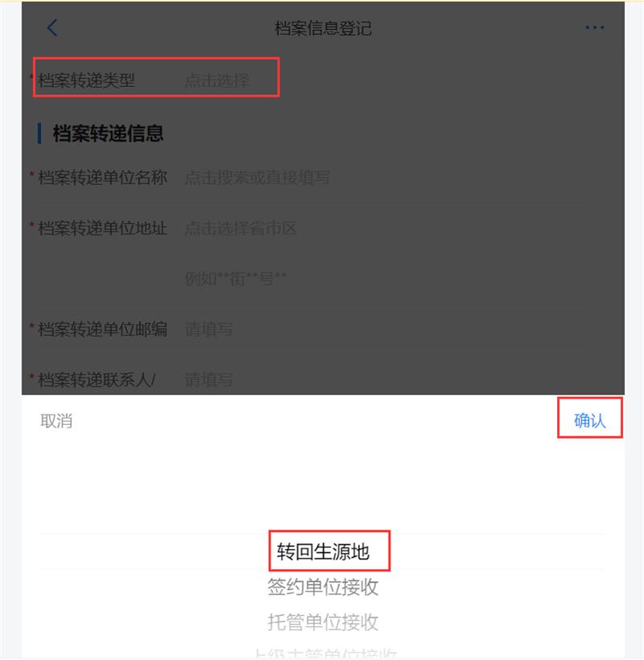The image size is (644, 660).
Task: Click the 档案转递单位地址 label
Action: pyautogui.click(x=102, y=228)
